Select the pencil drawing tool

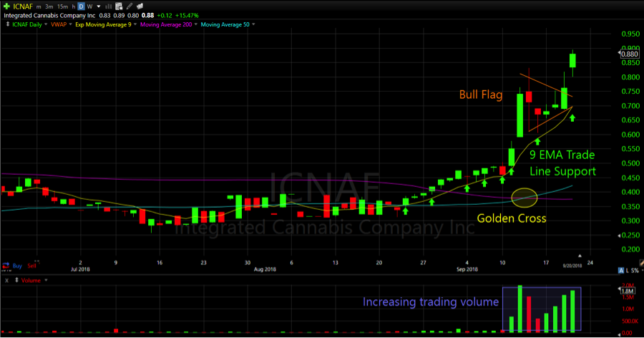(130, 6)
